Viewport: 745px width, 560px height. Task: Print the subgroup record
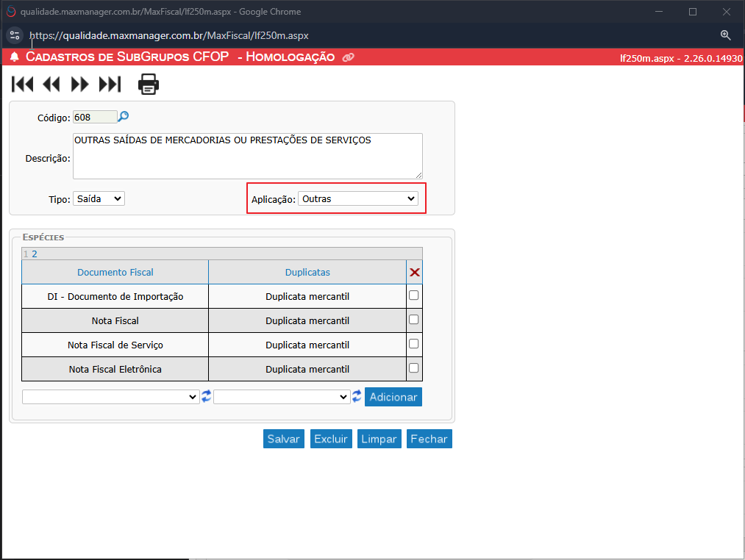point(149,84)
